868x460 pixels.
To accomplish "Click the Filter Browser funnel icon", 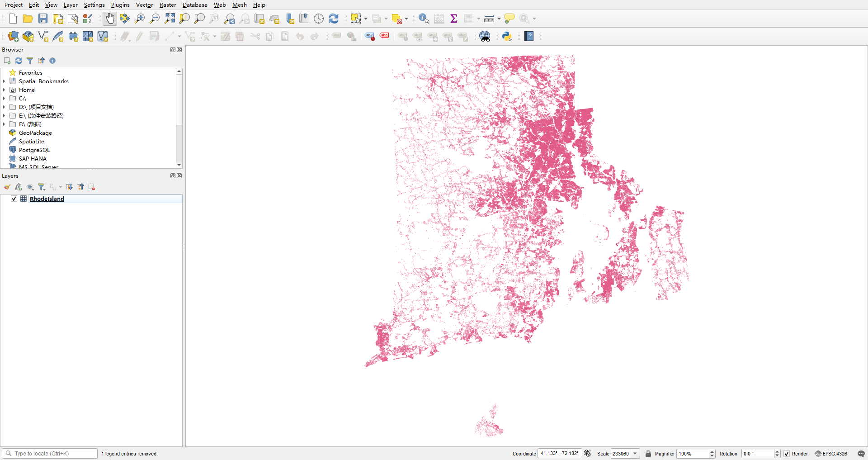I will click(30, 61).
